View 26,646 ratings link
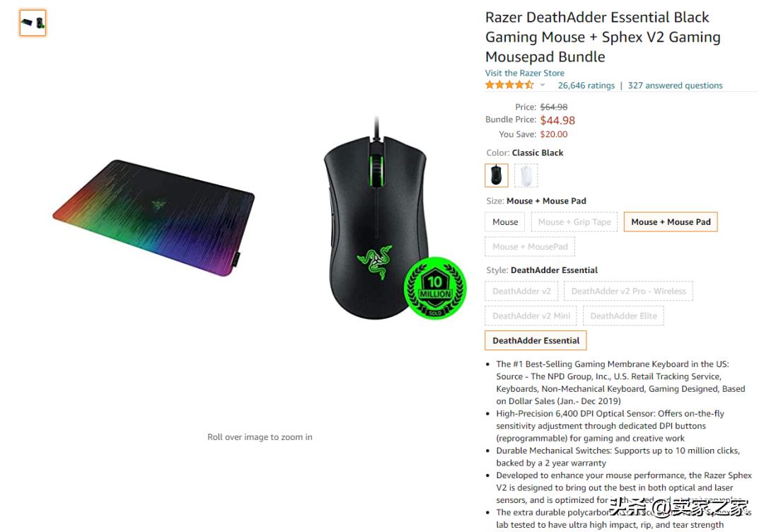764x532 pixels. (586, 86)
